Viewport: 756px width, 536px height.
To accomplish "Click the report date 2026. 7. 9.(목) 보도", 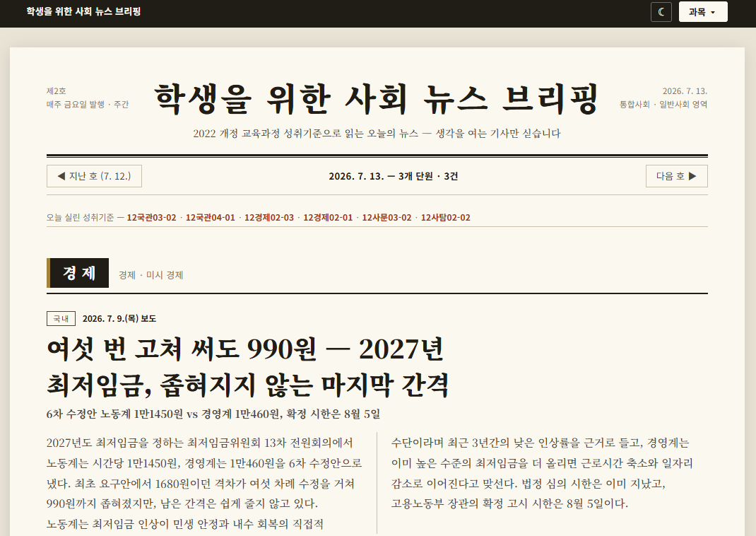I will (119, 318).
